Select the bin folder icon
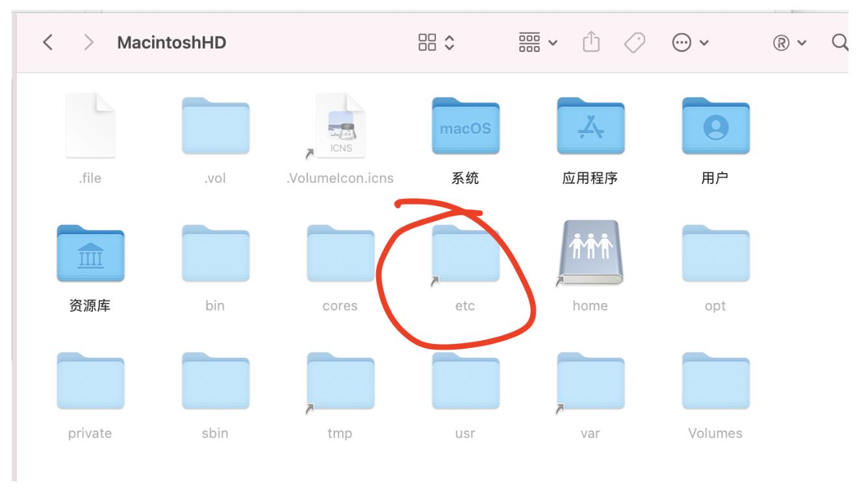This screenshot has width=868, height=502. click(x=215, y=252)
